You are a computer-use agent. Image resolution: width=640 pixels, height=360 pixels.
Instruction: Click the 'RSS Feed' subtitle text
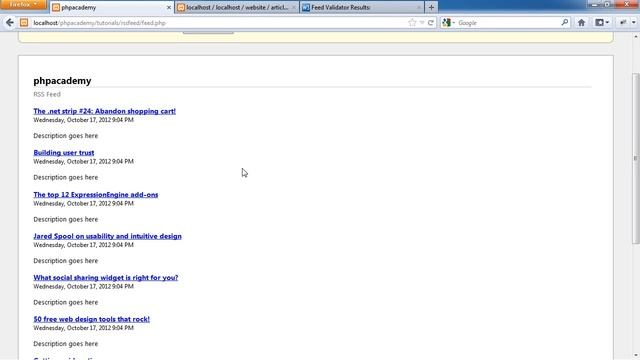[47, 94]
